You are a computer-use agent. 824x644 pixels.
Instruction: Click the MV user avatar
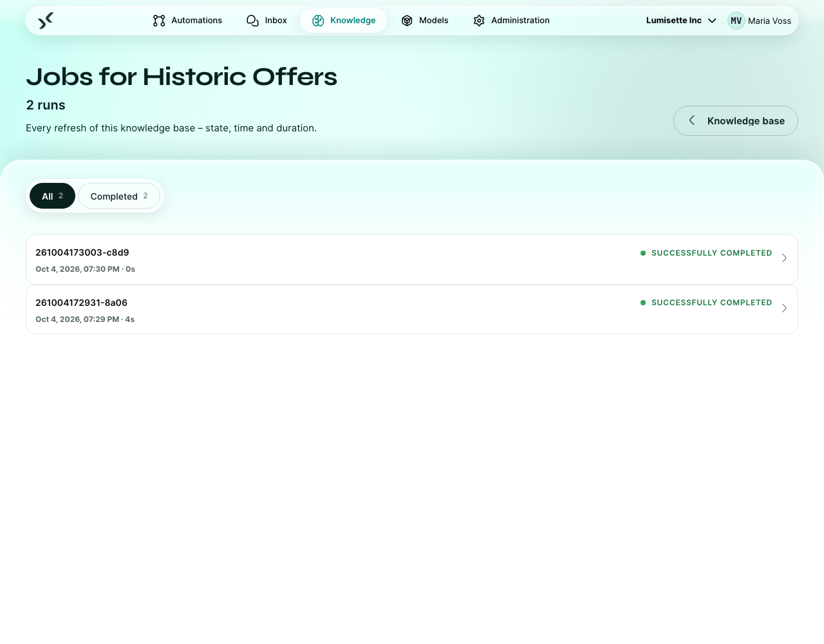[x=736, y=21]
